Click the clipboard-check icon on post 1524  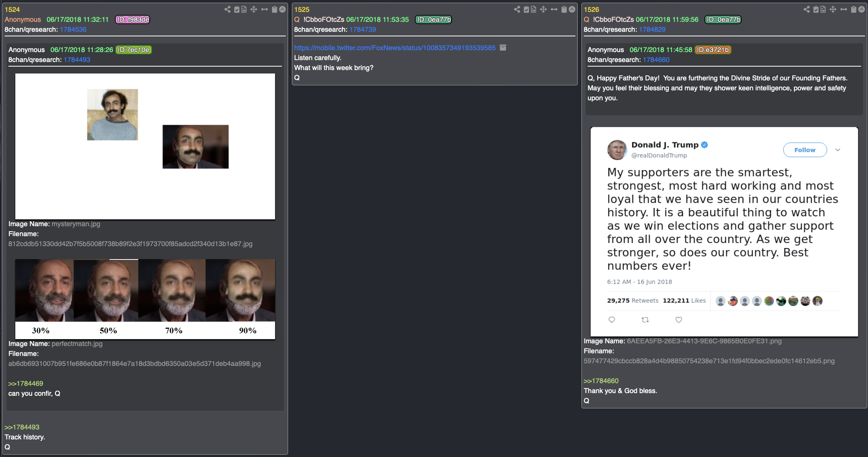click(237, 10)
